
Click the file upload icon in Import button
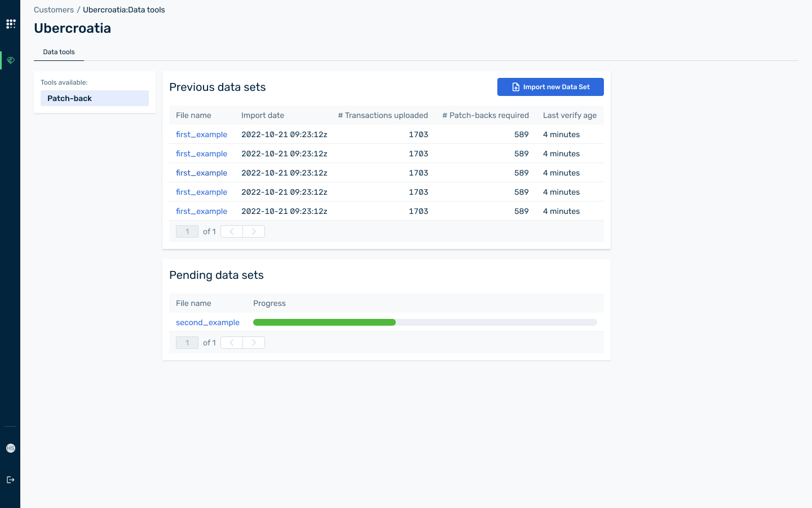tap(515, 87)
